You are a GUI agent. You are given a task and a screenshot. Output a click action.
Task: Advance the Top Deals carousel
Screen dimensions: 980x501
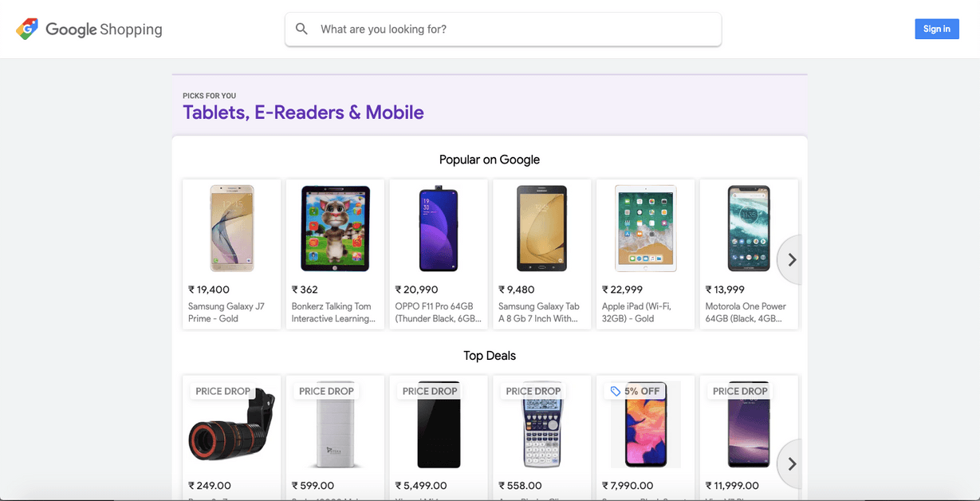(x=790, y=464)
